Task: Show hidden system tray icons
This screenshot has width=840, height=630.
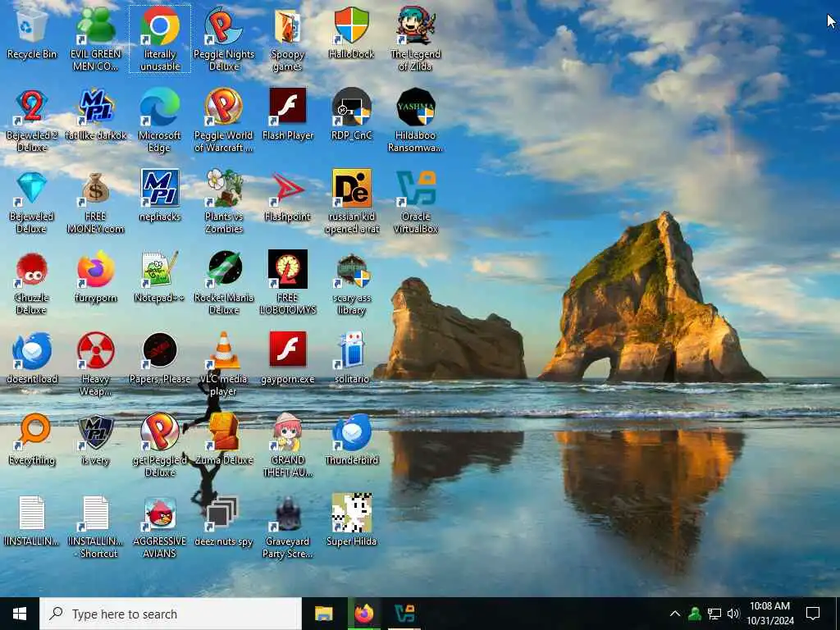Action: pos(675,614)
